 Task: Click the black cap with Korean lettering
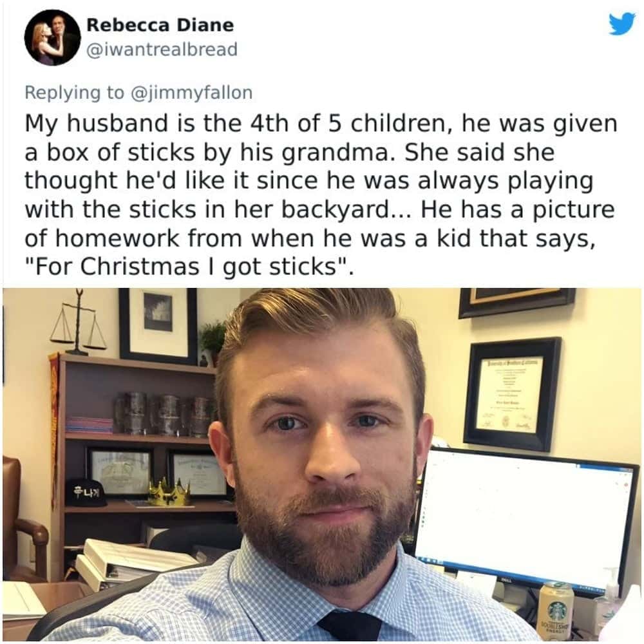[x=86, y=491]
